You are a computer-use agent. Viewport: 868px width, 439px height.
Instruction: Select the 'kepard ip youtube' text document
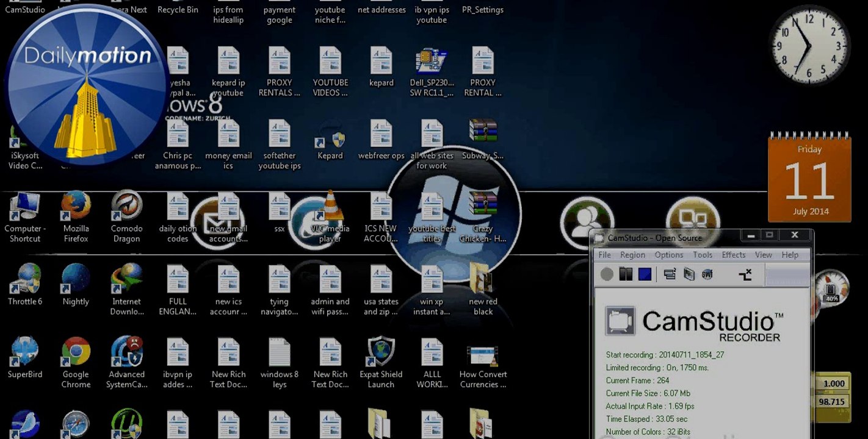[228, 72]
